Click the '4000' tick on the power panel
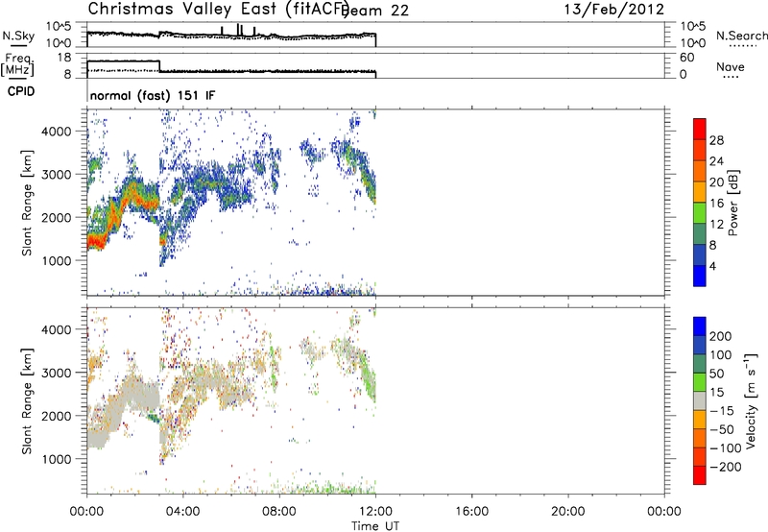Viewport: 768px width, 532px height. (x=57, y=132)
